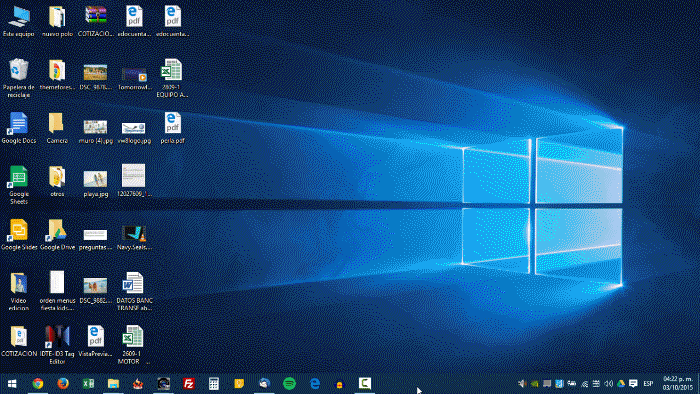This screenshot has height=394, width=700.
Task: Launch Firefox from the taskbar
Action: [x=63, y=383]
